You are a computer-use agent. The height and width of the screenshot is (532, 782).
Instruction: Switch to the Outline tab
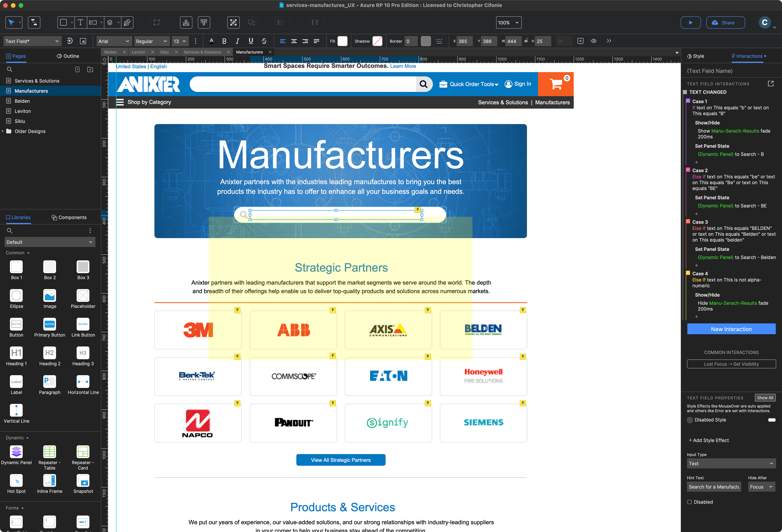pos(68,56)
